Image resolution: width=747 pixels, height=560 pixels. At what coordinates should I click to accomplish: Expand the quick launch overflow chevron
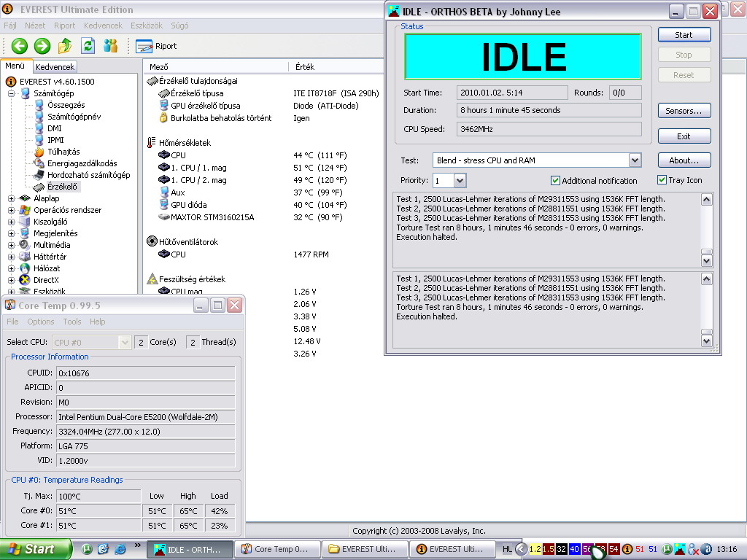(137, 545)
